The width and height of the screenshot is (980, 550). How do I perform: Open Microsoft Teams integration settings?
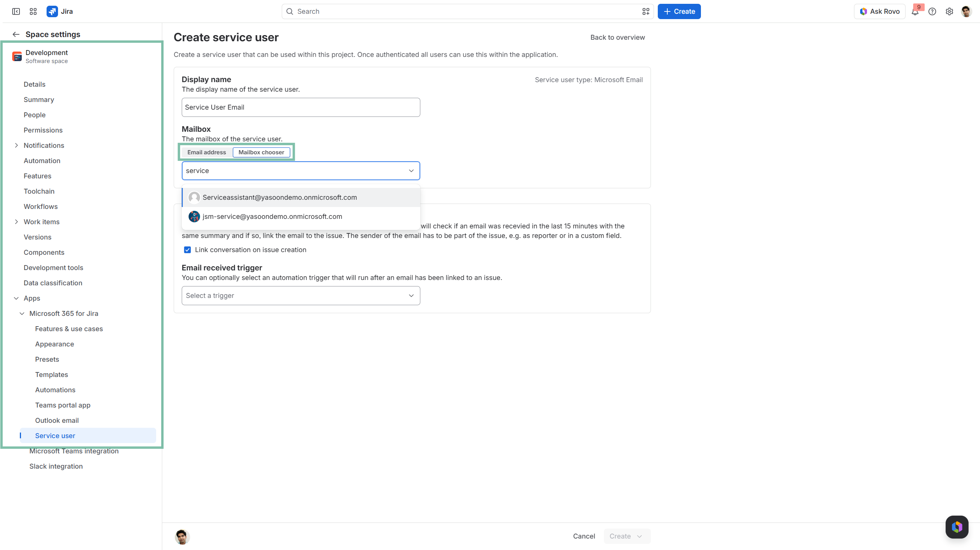[74, 451]
